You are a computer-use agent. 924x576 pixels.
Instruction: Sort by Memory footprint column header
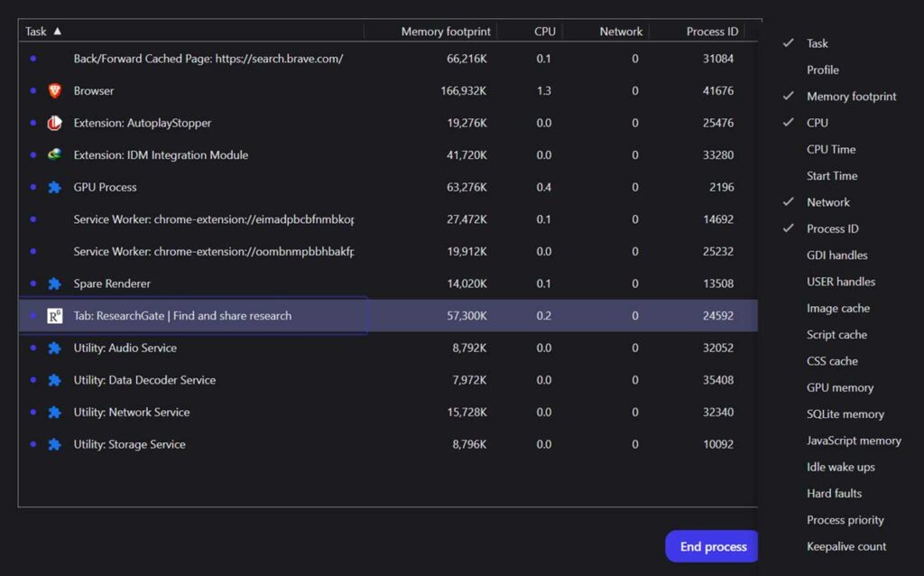point(446,32)
